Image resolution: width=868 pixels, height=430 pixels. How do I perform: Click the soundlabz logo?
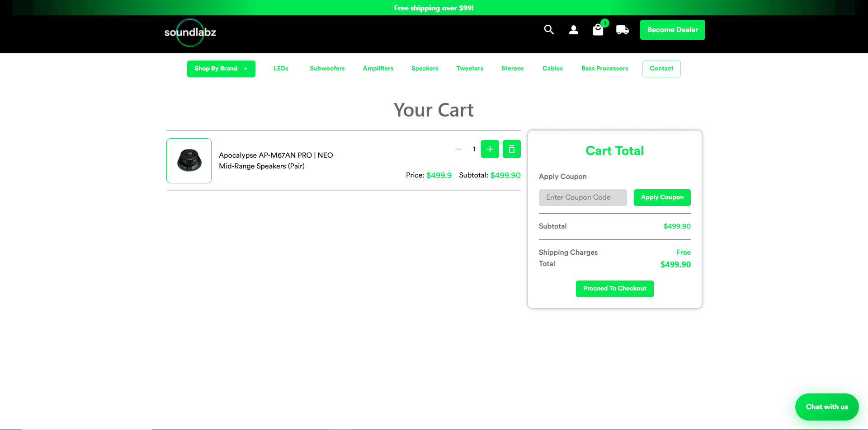click(190, 33)
